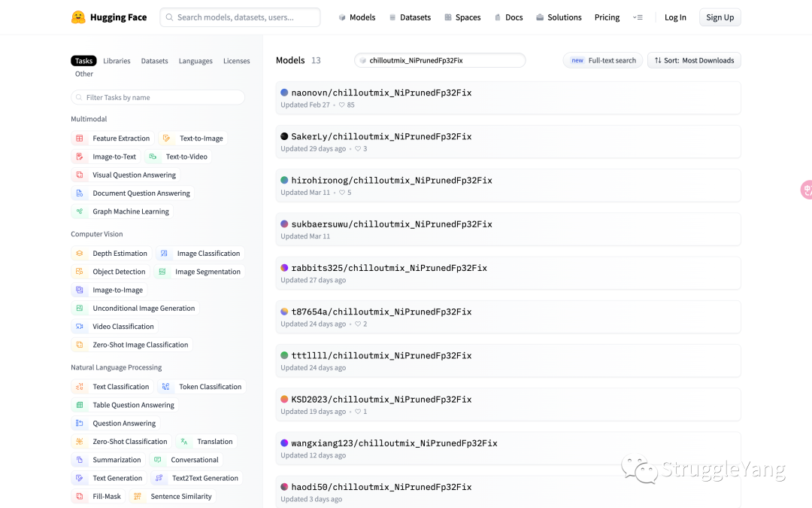The height and width of the screenshot is (508, 812).
Task: Select Zero-Shot Classification task filter
Action: point(122,442)
